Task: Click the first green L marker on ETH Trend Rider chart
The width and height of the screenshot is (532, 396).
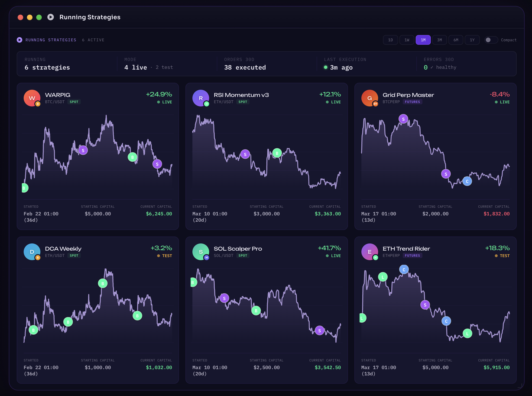Action: tap(362, 318)
